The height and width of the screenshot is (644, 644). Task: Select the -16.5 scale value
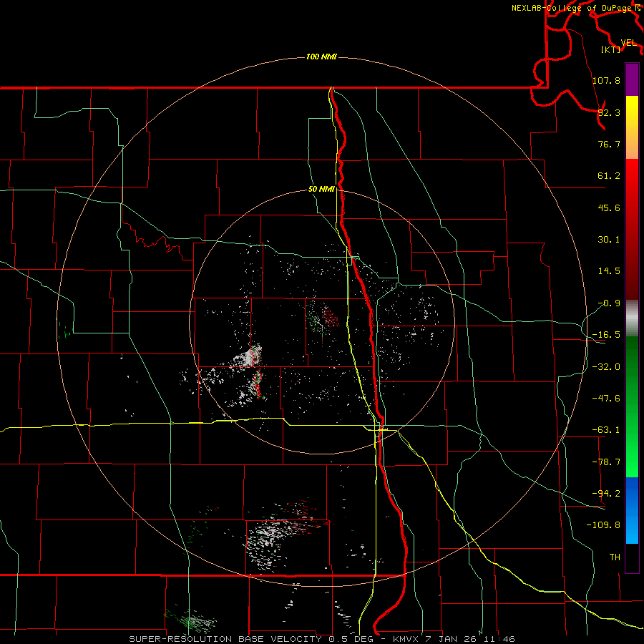[x=606, y=334]
